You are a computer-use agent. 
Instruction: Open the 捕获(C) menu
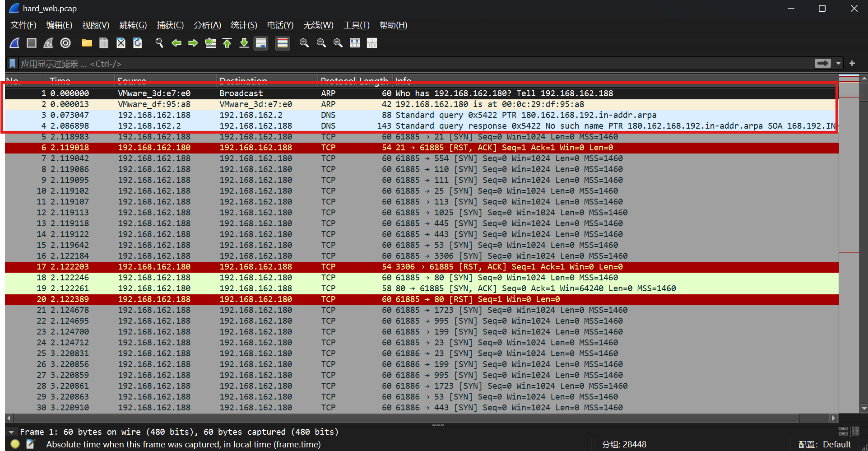(170, 25)
